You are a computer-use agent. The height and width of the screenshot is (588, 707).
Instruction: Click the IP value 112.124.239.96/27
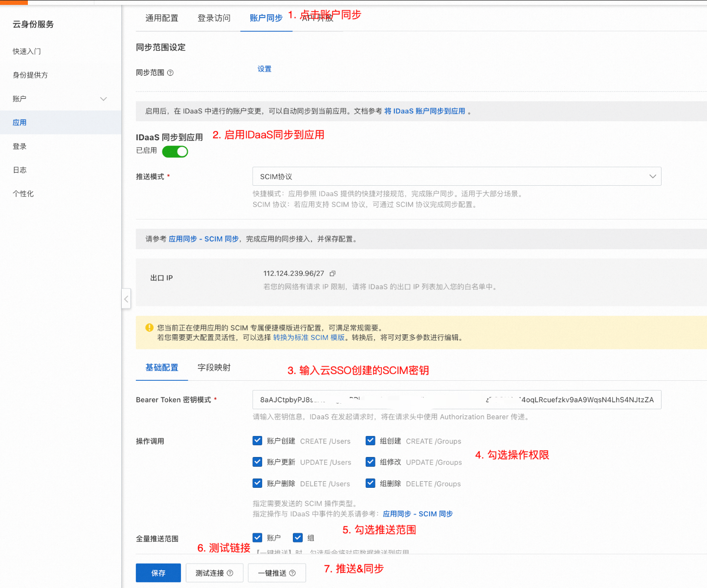point(294,273)
